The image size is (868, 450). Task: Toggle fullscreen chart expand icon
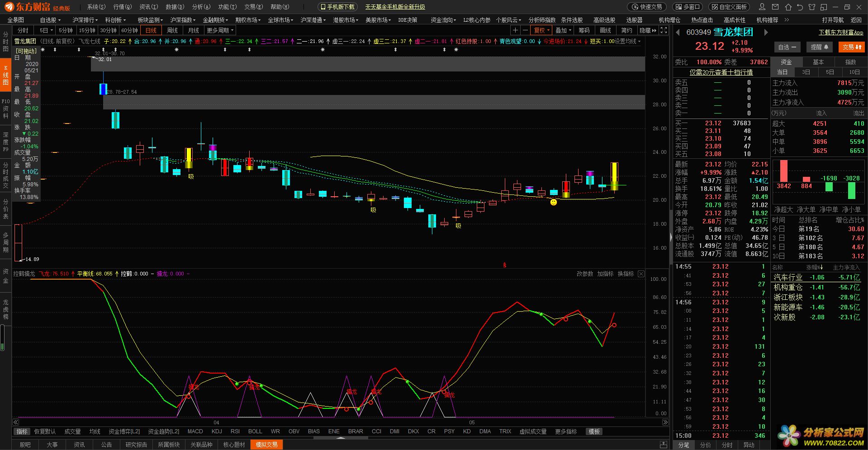664,30
